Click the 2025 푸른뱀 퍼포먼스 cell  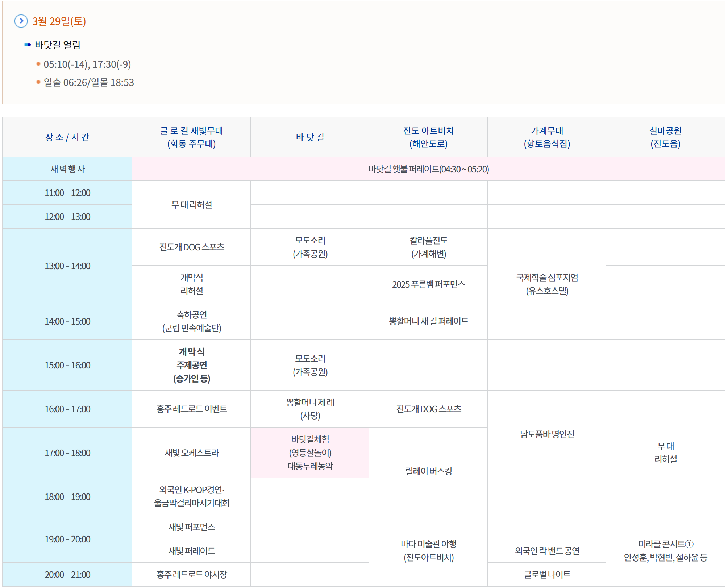tap(428, 284)
